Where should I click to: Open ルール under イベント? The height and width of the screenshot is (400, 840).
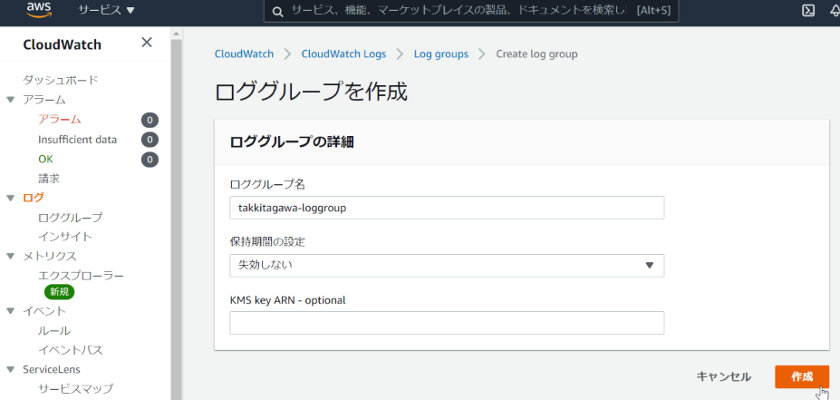click(54, 331)
